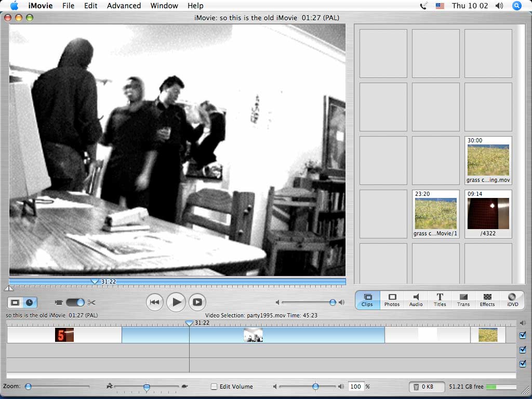Open the Titles pane
Image resolution: width=532 pixels, height=399 pixels.
(440, 300)
